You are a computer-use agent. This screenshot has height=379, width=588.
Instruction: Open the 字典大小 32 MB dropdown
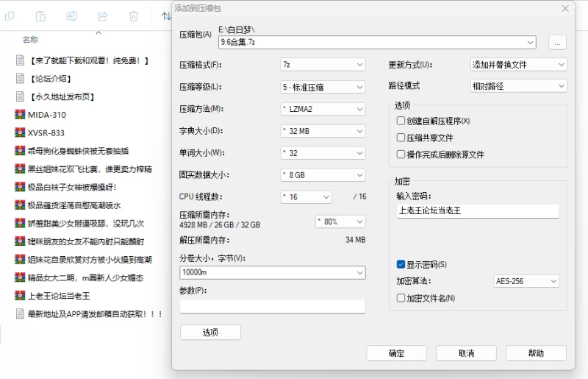(323, 131)
